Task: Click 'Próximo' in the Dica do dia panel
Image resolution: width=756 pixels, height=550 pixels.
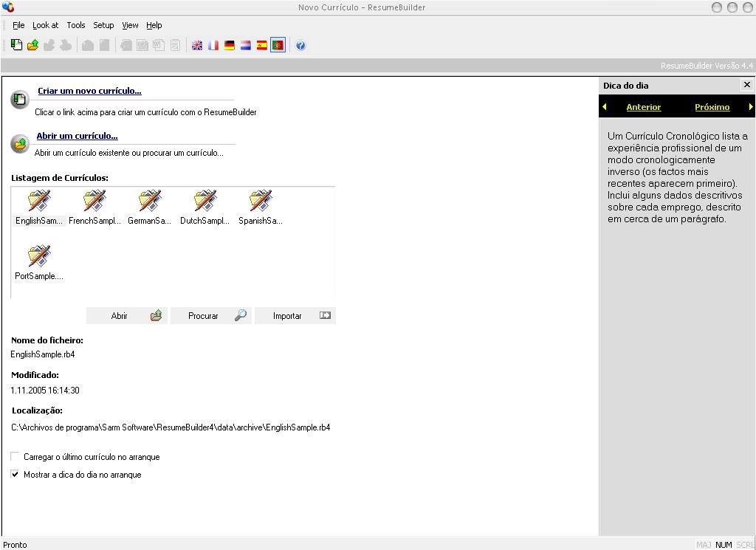Action: tap(712, 106)
